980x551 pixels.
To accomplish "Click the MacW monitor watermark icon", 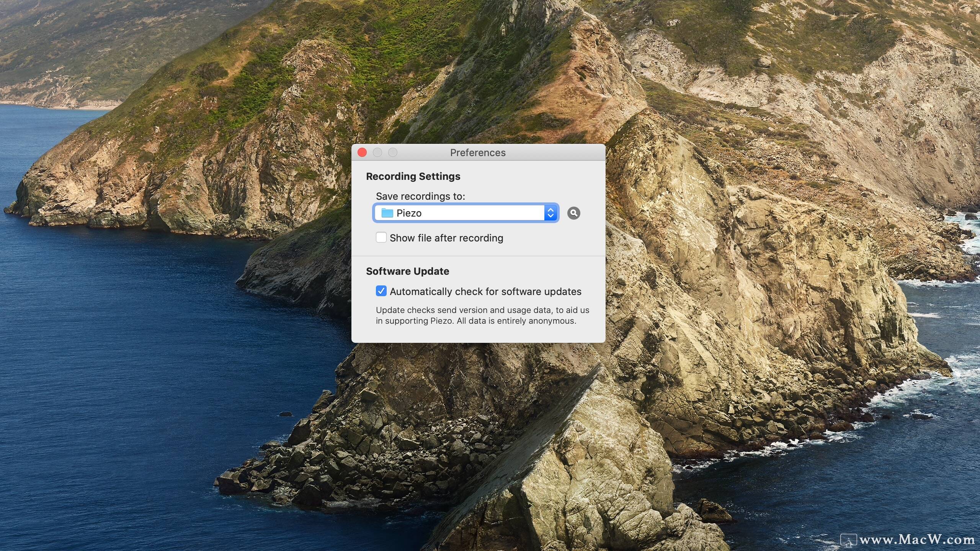I will click(848, 540).
